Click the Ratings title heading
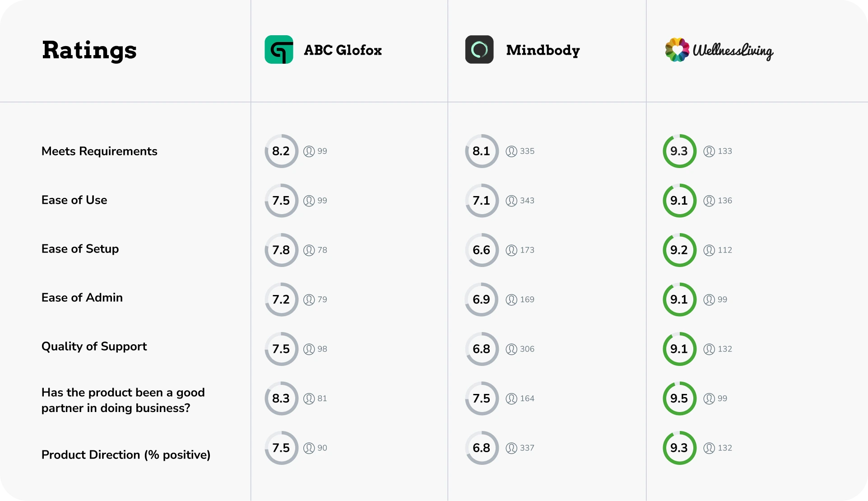 coord(89,50)
